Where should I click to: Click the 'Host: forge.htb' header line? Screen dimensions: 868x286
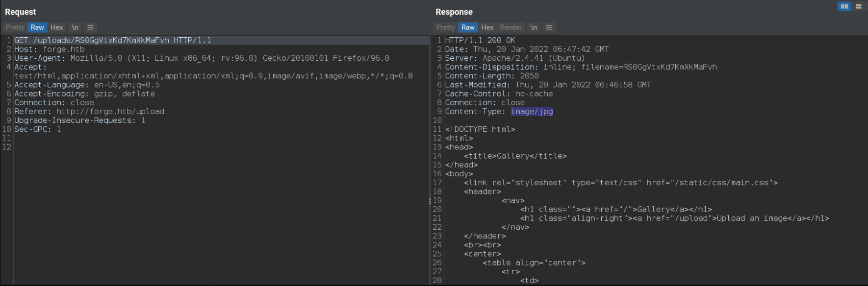pos(49,49)
